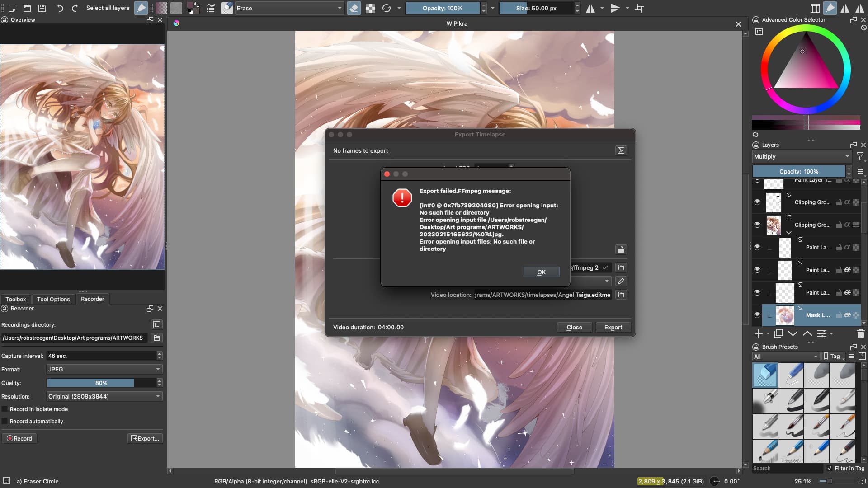Open the Multiply blending mode dropdown
The image size is (868, 488).
(801, 156)
